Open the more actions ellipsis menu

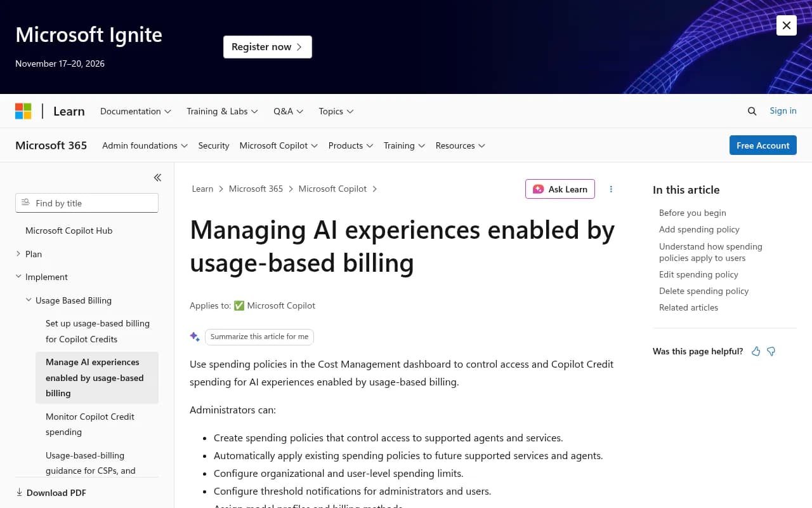[x=611, y=189]
